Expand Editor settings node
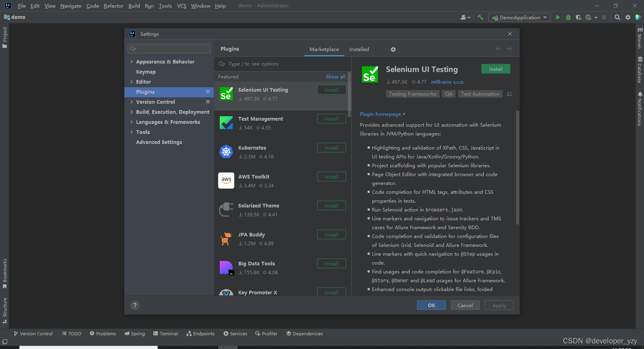Image resolution: width=644 pixels, height=349 pixels. click(x=132, y=82)
